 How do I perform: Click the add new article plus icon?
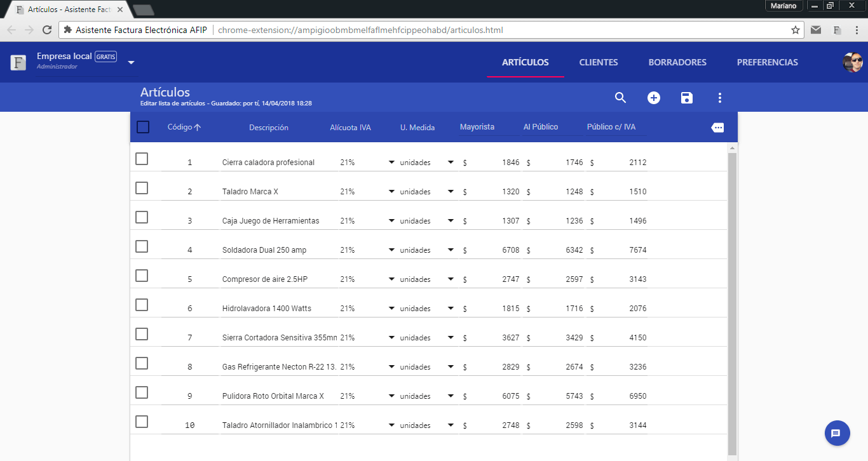pos(654,98)
